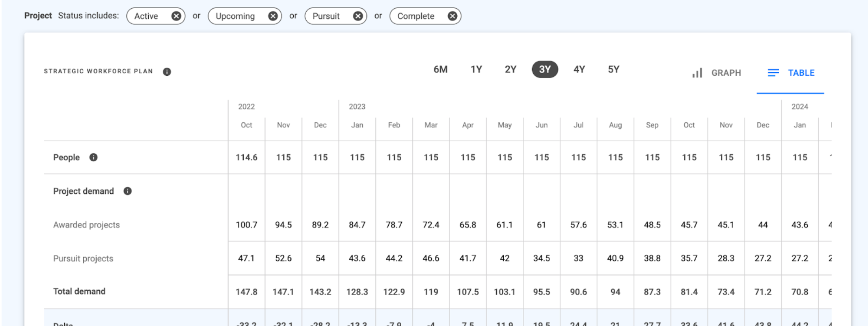Viewport: 868px width, 326px height.
Task: Click Awarded projects value 72.4
Action: point(431,225)
